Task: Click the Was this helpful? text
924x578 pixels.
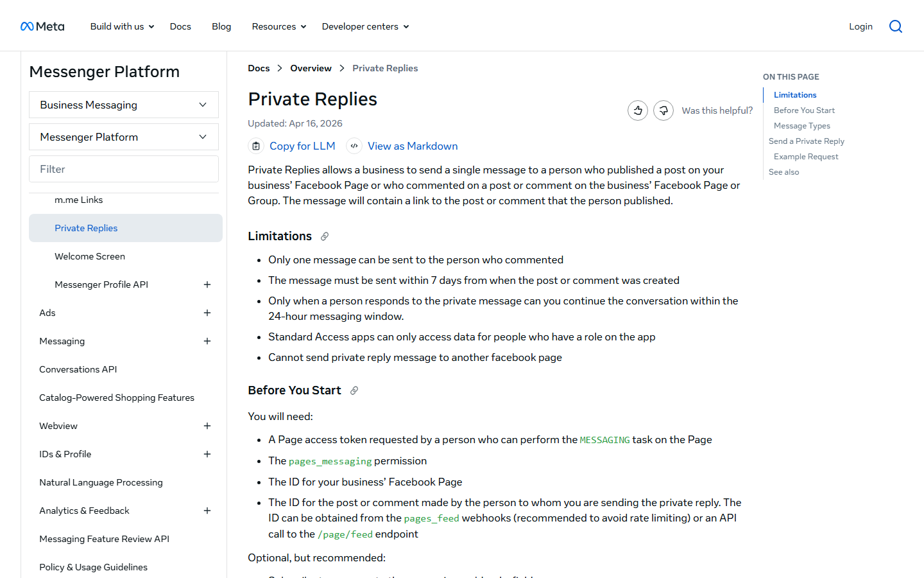Action: click(717, 110)
